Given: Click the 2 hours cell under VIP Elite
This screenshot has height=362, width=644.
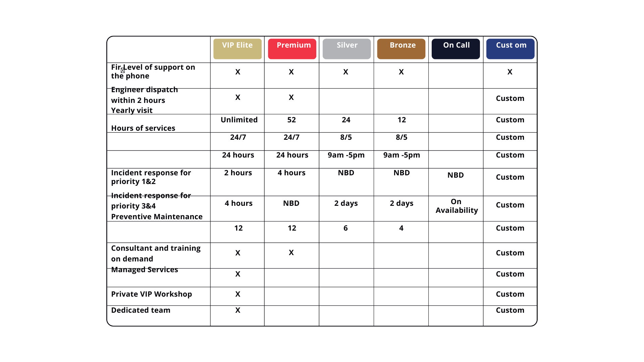Looking at the screenshot, I should click(238, 173).
